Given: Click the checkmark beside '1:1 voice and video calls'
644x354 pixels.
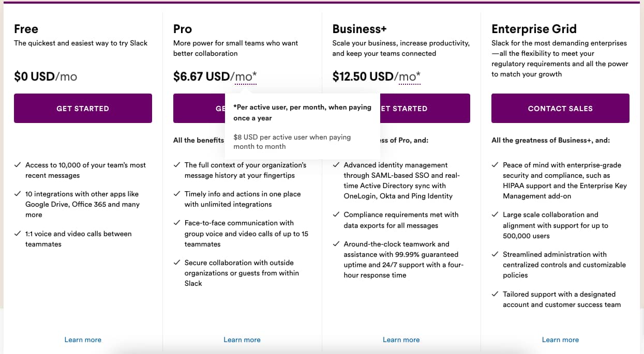Looking at the screenshot, I should [17, 234].
